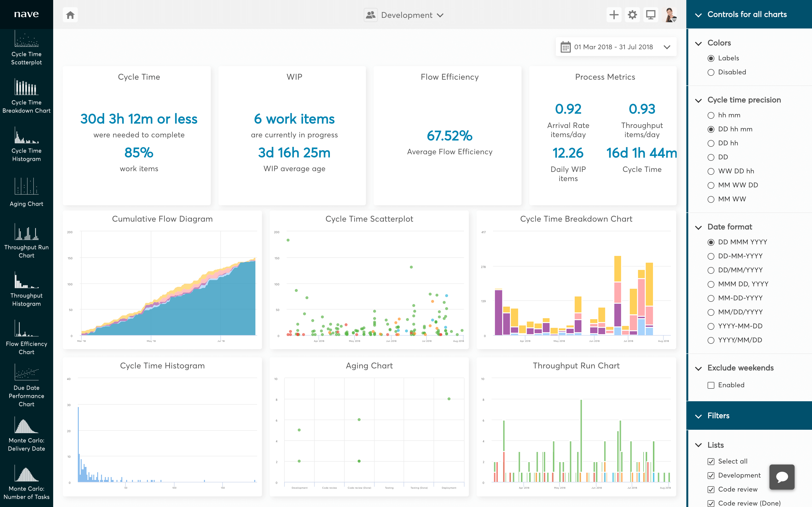The image size is (812, 507).
Task: Open settings gear icon in header
Action: tap(632, 15)
